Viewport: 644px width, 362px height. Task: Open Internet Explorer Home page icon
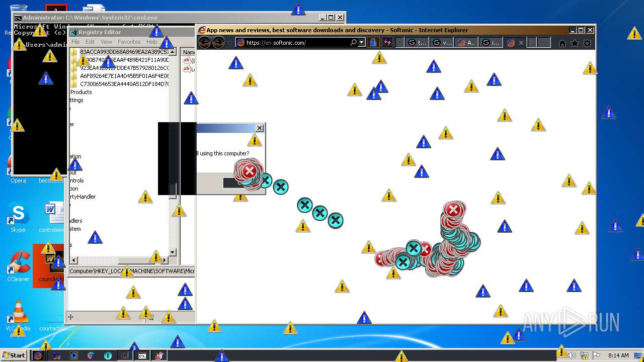pos(562,43)
